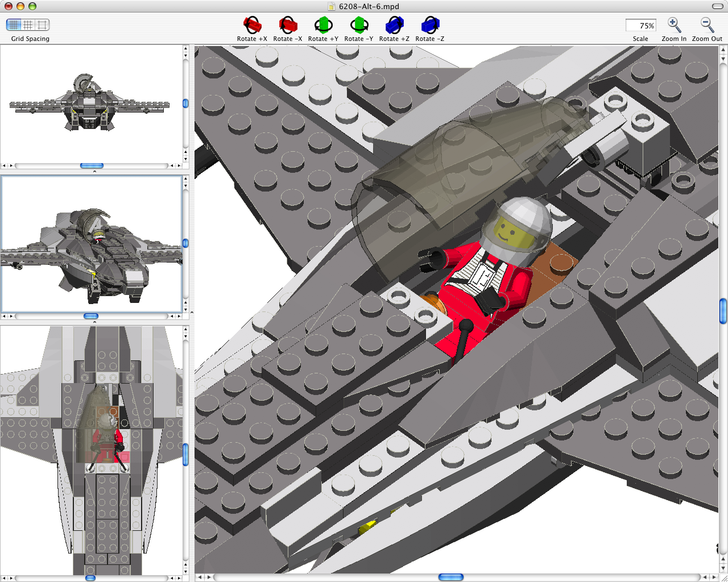Apply Rotate -X to the model

(288, 24)
